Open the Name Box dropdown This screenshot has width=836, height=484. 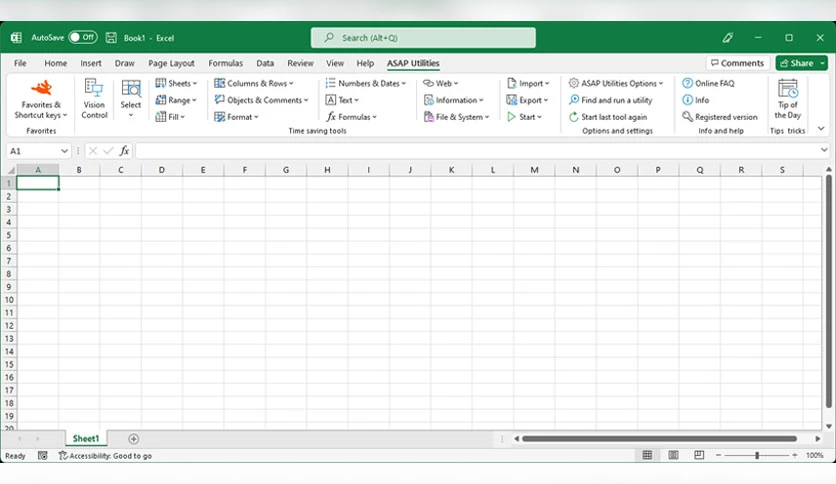tap(64, 151)
